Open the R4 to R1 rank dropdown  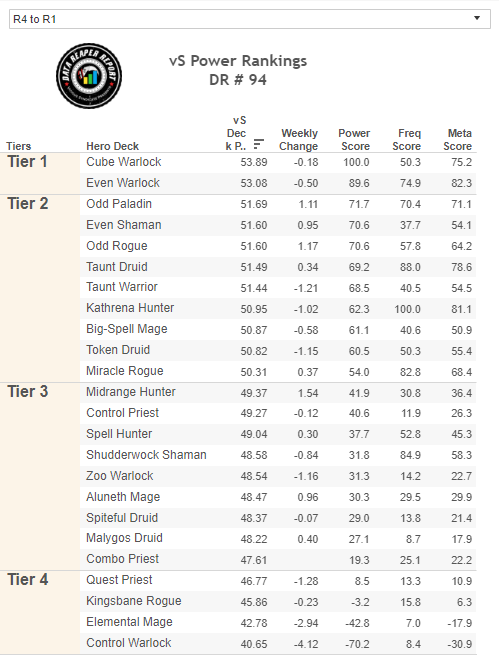point(250,19)
